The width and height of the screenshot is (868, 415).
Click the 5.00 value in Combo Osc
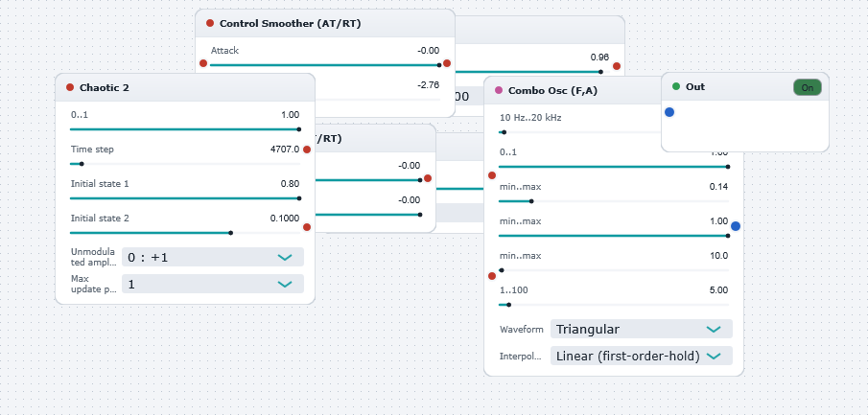tap(718, 290)
